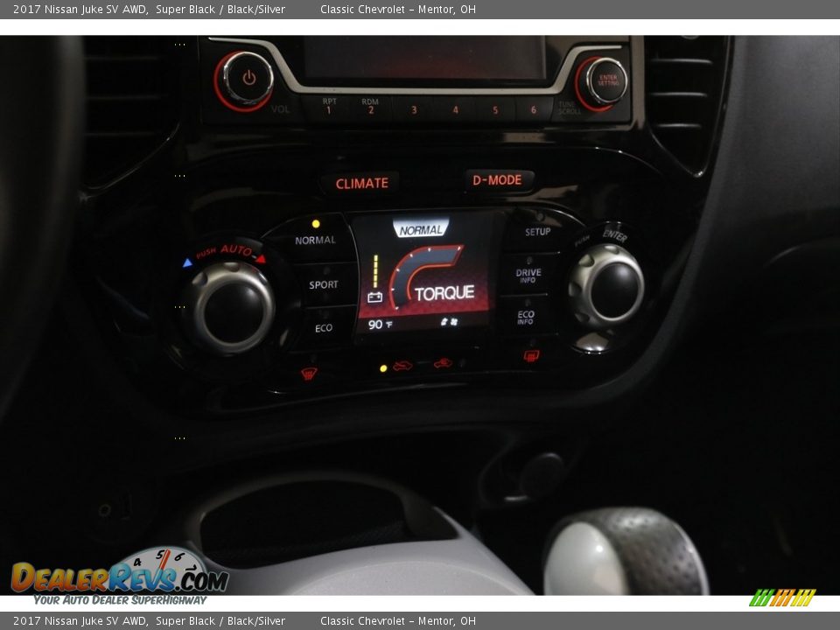
Task: Tap radio preset 5
Action: point(495,110)
